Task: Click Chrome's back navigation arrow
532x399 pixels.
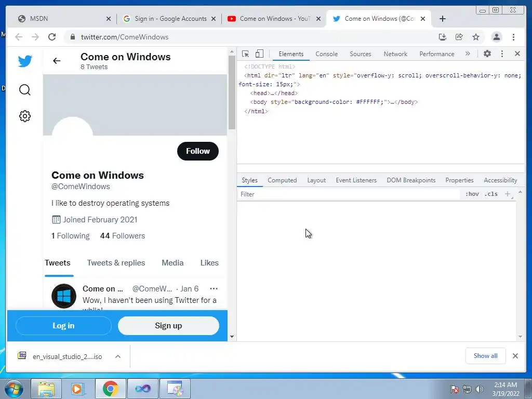Action: [19, 37]
